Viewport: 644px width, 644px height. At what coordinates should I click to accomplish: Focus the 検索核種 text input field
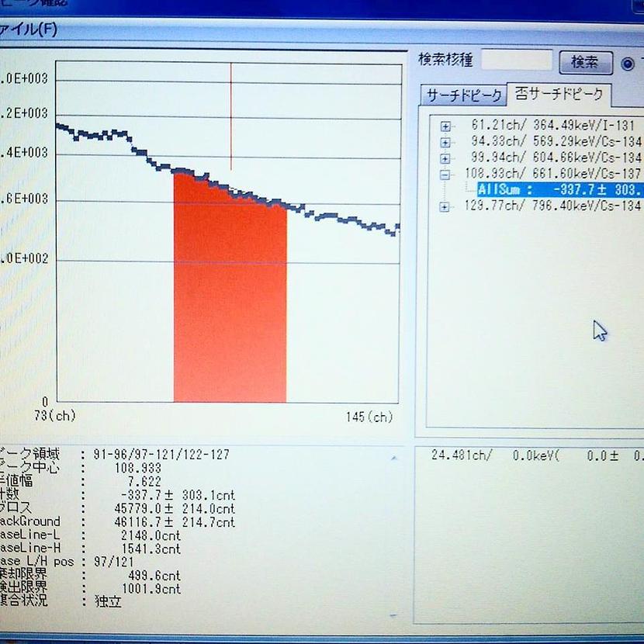pyautogui.click(x=516, y=61)
